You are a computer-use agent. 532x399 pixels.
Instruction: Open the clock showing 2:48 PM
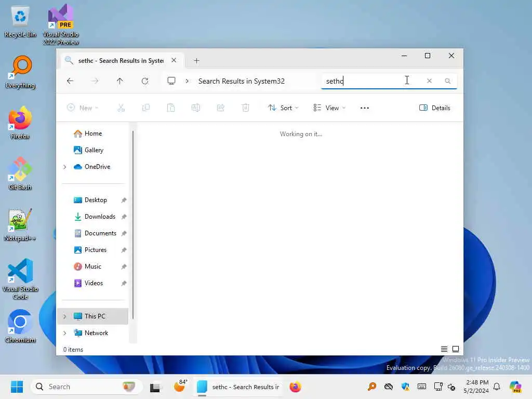pos(476,387)
